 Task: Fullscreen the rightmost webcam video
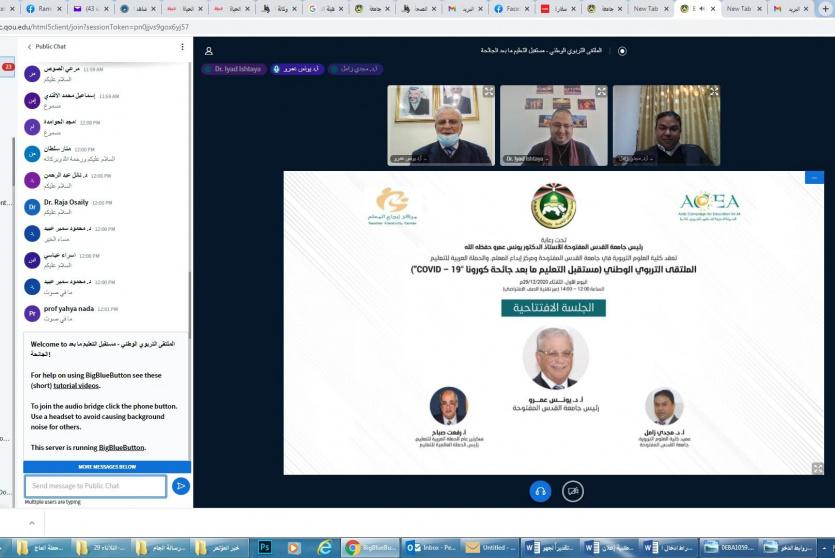coord(714,91)
